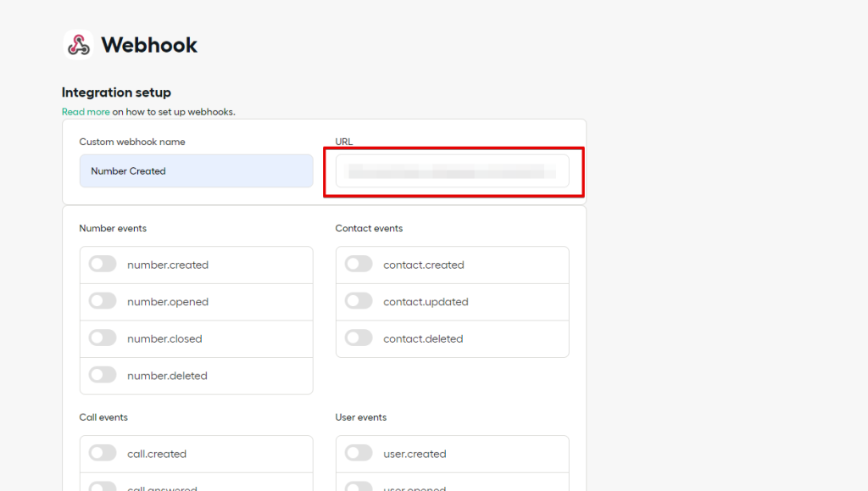Focus the URL input field
The height and width of the screenshot is (491, 868).
click(x=452, y=171)
